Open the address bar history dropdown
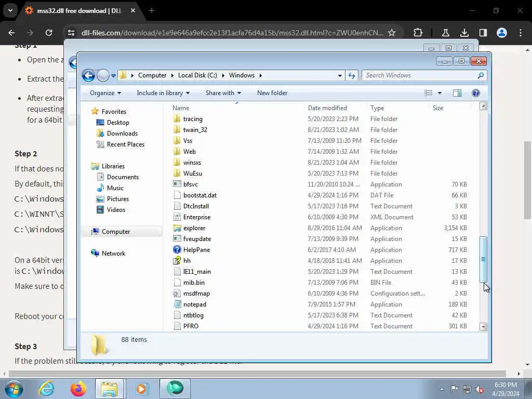Image resolution: width=532 pixels, height=399 pixels. 340,76
